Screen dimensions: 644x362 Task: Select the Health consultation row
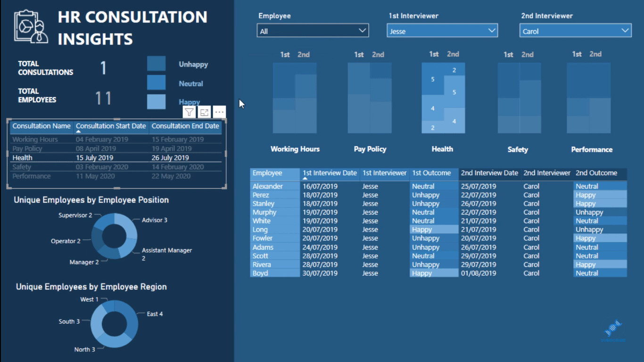(116, 158)
